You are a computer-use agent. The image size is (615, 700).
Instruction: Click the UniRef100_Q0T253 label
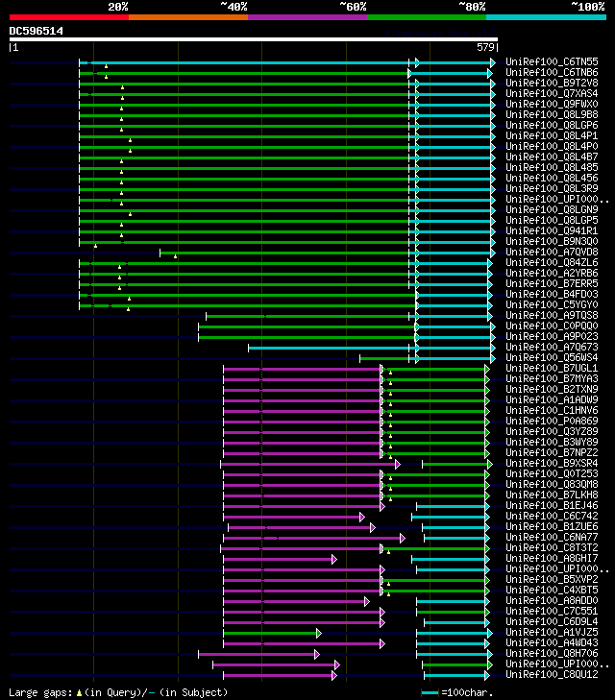(552, 474)
